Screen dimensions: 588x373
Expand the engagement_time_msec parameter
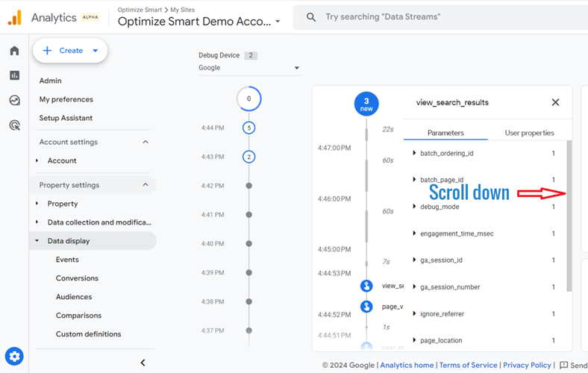(x=414, y=233)
